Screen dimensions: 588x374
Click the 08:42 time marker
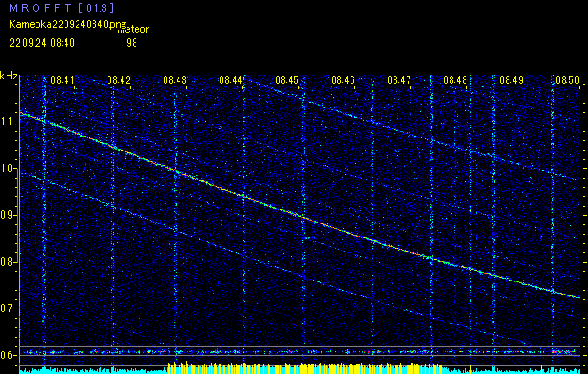pos(119,80)
